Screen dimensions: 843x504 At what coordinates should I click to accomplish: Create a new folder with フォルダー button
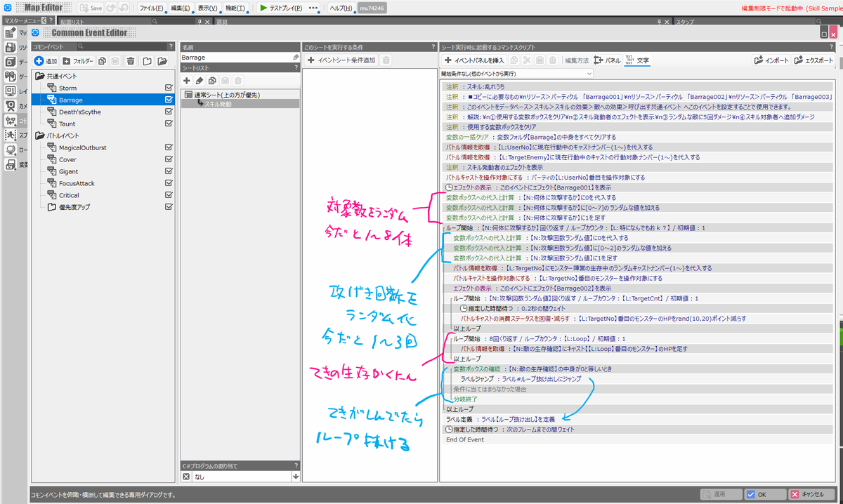[x=78, y=61]
